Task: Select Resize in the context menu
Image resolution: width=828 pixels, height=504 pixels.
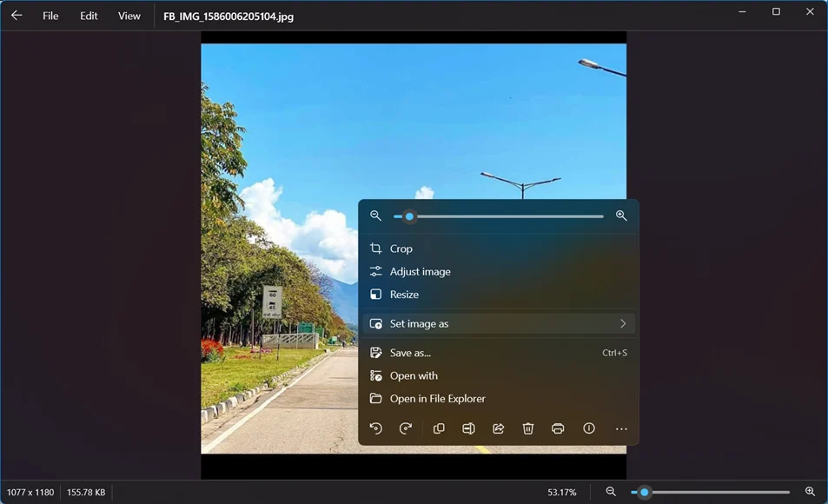Action: 499,295
